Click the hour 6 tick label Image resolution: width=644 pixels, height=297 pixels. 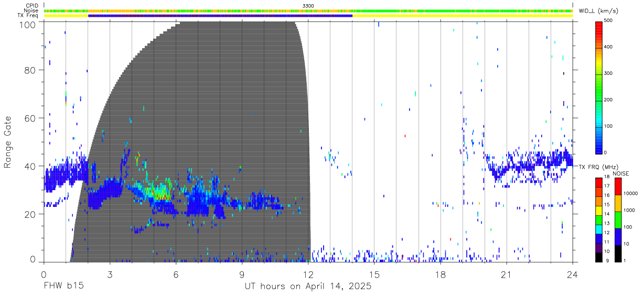(x=176, y=273)
